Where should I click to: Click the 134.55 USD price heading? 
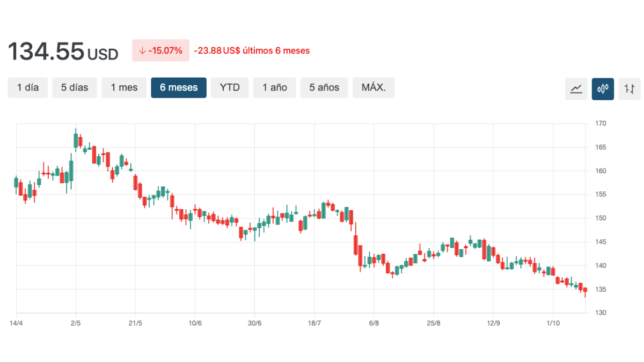63,51
